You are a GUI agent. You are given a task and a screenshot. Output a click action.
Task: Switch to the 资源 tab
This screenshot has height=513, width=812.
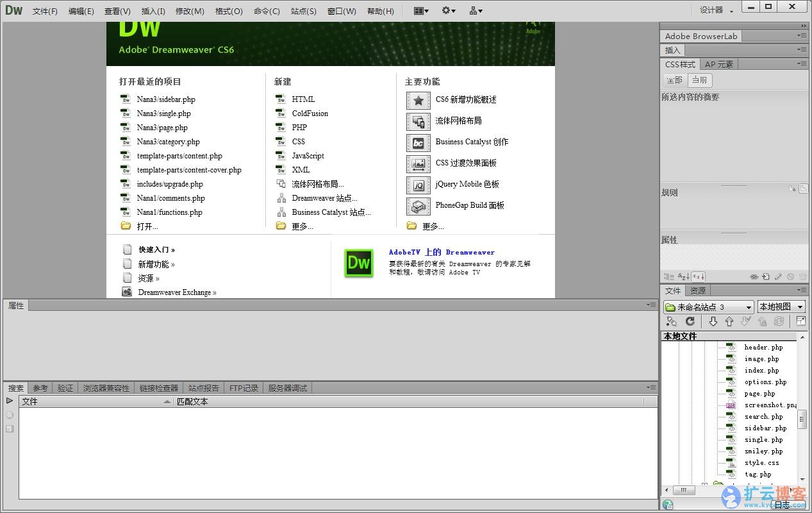click(697, 290)
